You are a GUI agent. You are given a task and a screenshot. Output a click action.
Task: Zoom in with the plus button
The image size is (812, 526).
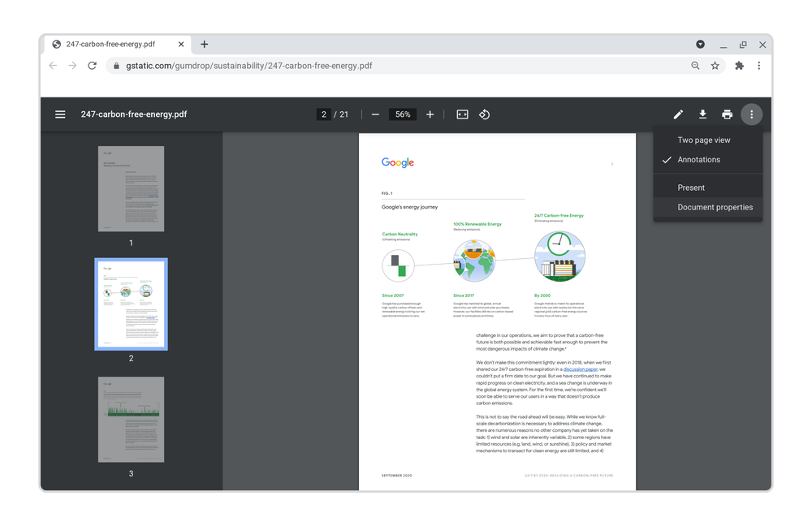(x=430, y=114)
